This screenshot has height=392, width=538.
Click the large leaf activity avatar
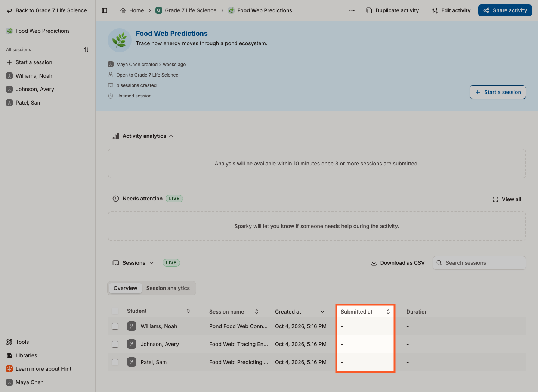coord(120,40)
